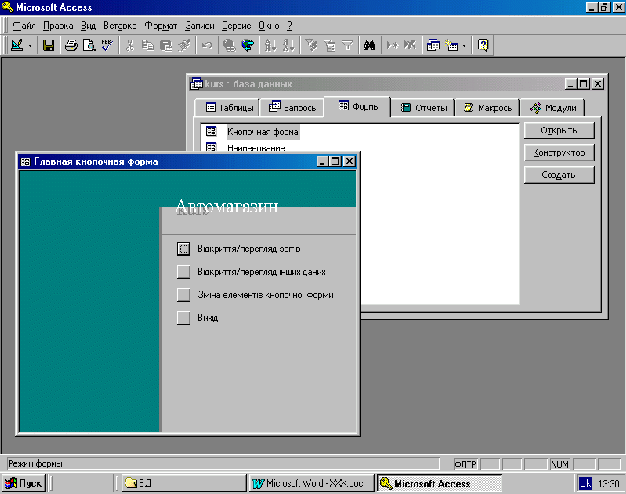Click the Delete Record toolbar icon
This screenshot has height=494, width=626.
tap(410, 46)
